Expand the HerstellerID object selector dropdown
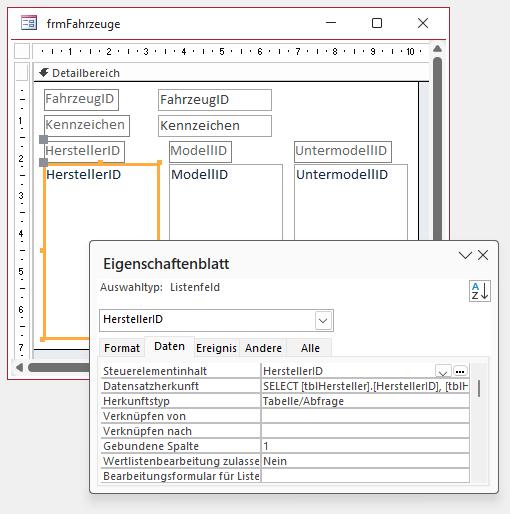This screenshot has height=514, width=510. tap(323, 321)
